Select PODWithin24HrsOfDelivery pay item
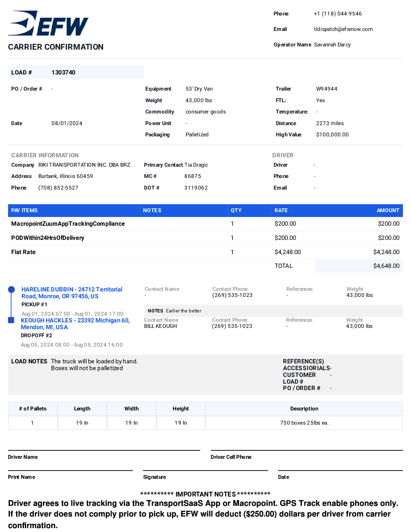This screenshot has width=411, height=532. [x=48, y=238]
